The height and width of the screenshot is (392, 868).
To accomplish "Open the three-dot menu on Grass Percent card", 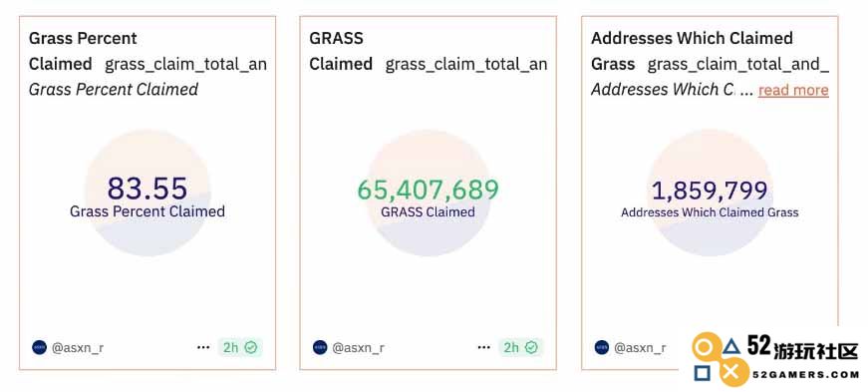I will coord(203,348).
